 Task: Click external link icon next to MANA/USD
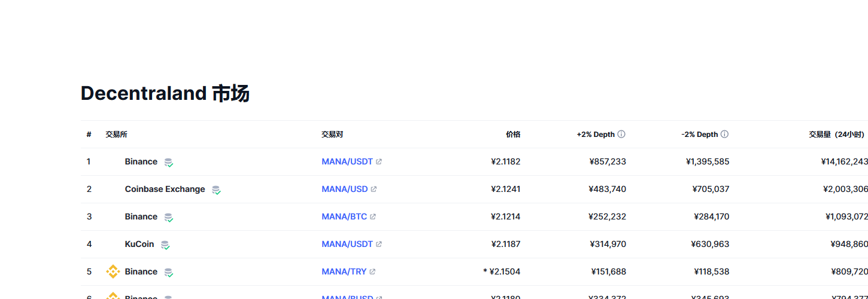374,189
